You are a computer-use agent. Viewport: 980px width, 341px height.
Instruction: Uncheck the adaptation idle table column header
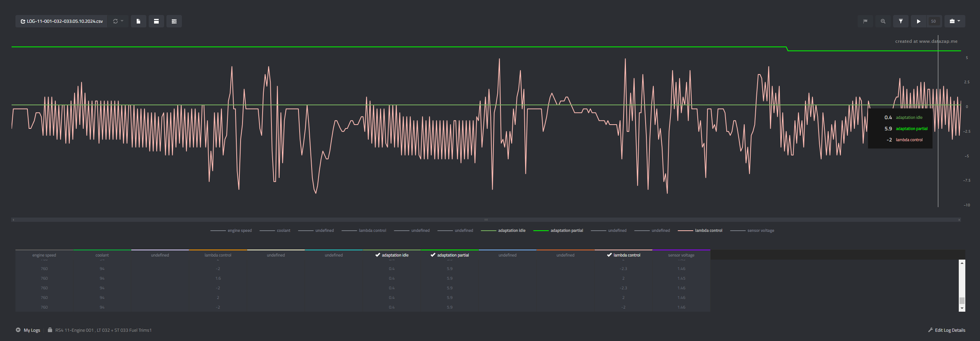coord(392,255)
